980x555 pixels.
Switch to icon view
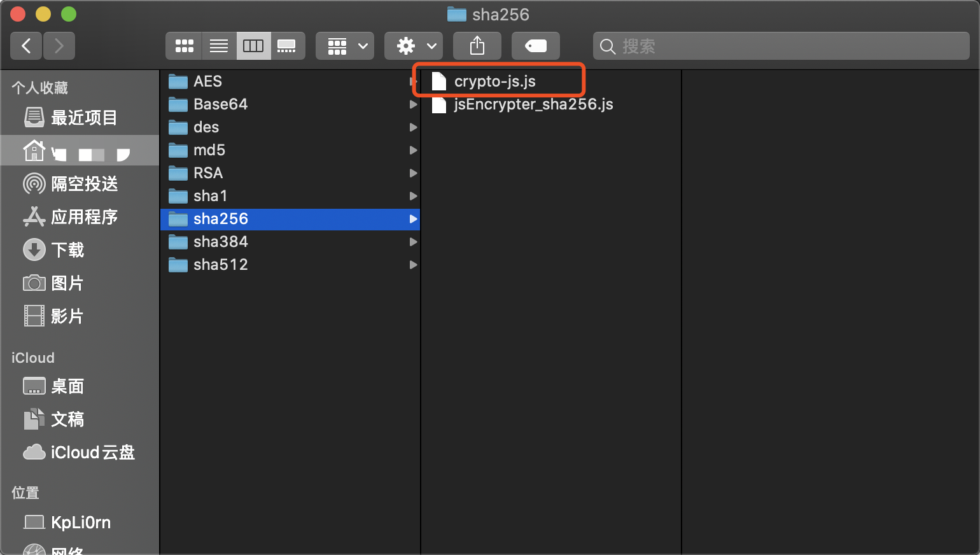point(184,46)
